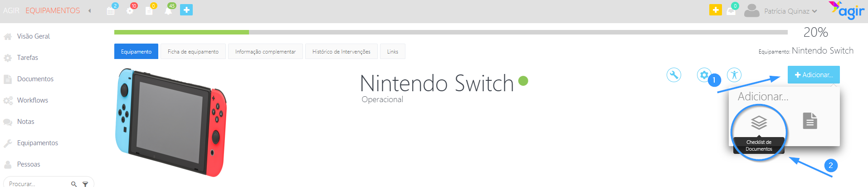Open the gear tasks icon with badge 10

coord(130,10)
